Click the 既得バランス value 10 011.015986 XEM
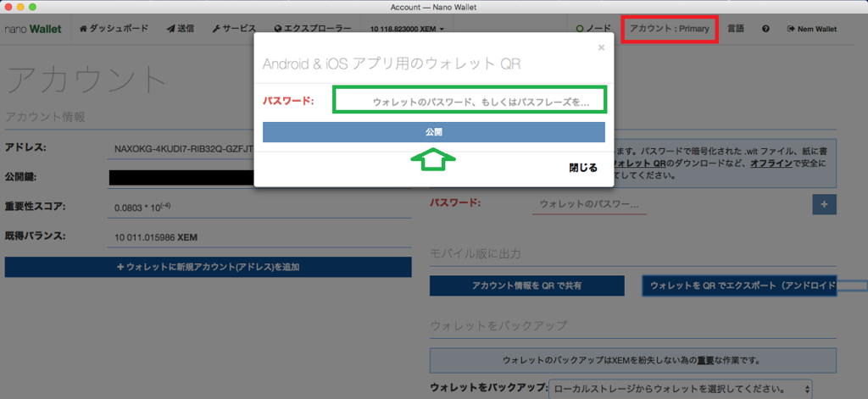This screenshot has height=399, width=868. [x=156, y=237]
